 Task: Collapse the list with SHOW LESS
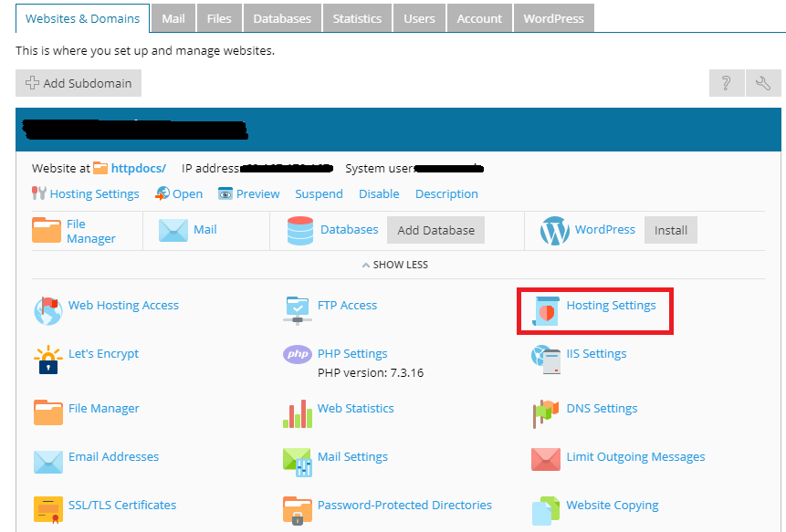395,265
